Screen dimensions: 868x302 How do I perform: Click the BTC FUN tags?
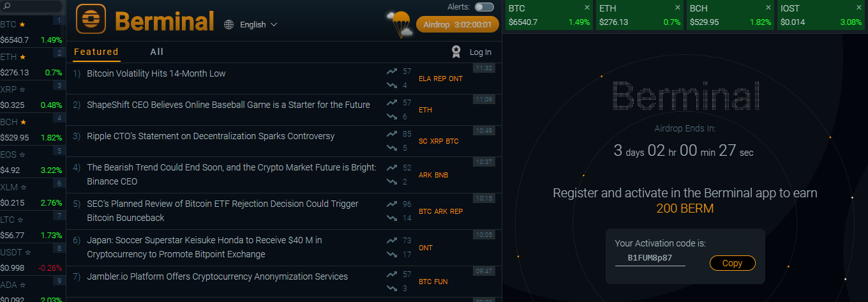point(433,282)
